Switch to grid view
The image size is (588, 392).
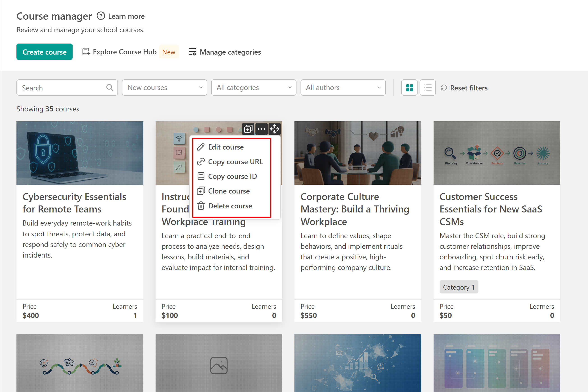point(409,88)
